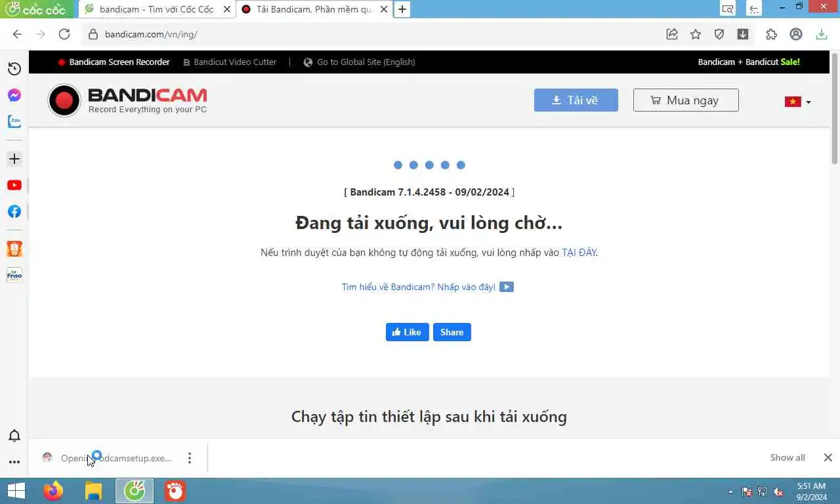Bookmark this page with the star icon
This screenshot has width=840, height=504.
pos(696,34)
